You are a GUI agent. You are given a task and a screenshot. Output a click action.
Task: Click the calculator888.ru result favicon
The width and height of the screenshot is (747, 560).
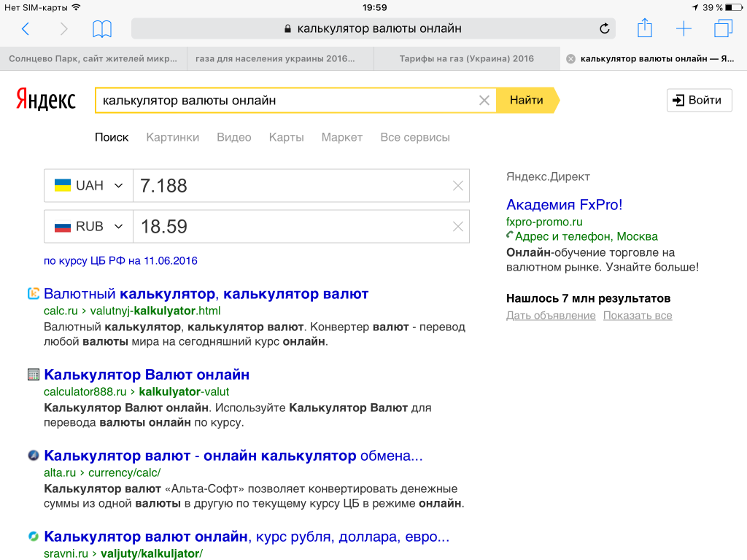click(34, 375)
